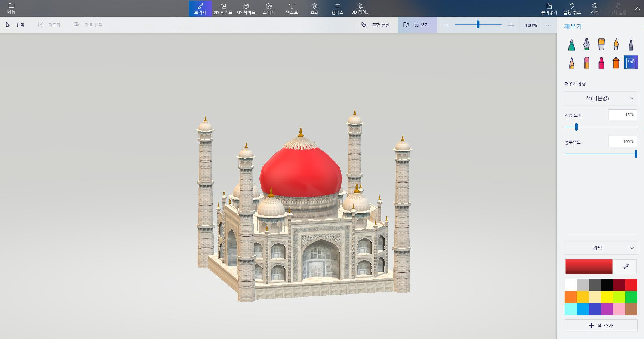This screenshot has width=644, height=339.
Task: Click the 혼합 현실 button
Action: click(375, 25)
